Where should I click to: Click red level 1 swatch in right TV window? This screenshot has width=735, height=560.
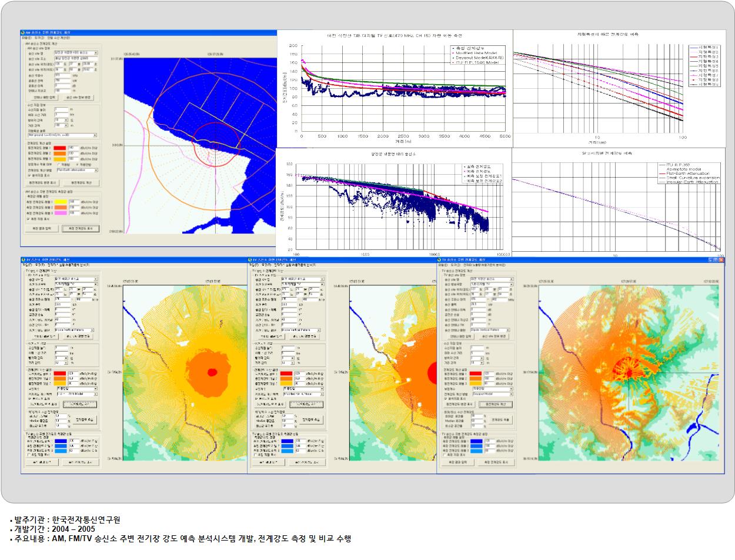pyautogui.click(x=476, y=374)
